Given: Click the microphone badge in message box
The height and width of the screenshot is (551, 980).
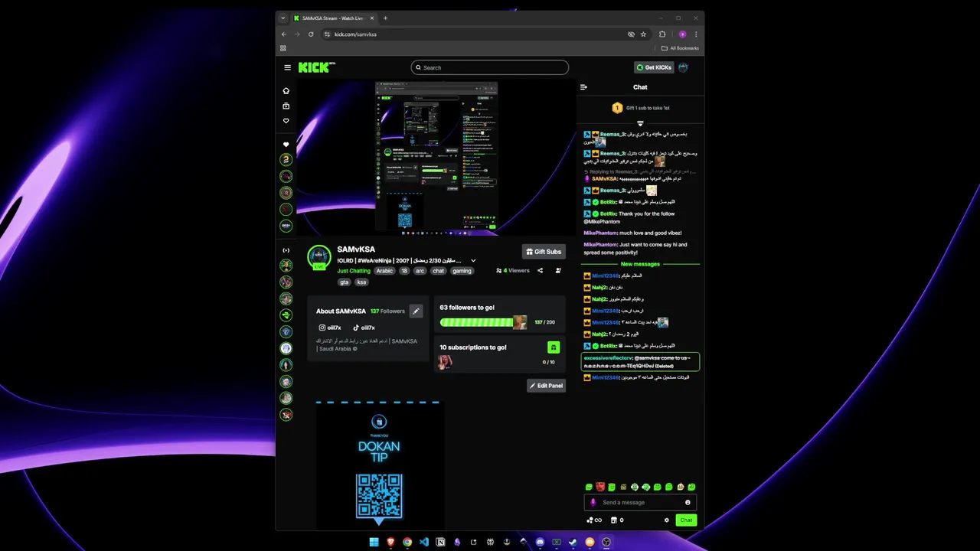Looking at the screenshot, I should (x=593, y=503).
